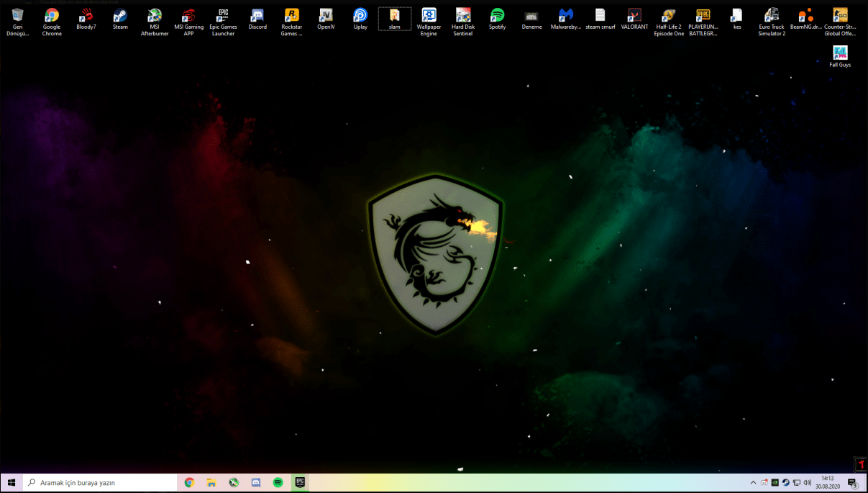868x493 pixels.
Task: Select the Rockstar Games launcher desktop icon
Action: 291,22
